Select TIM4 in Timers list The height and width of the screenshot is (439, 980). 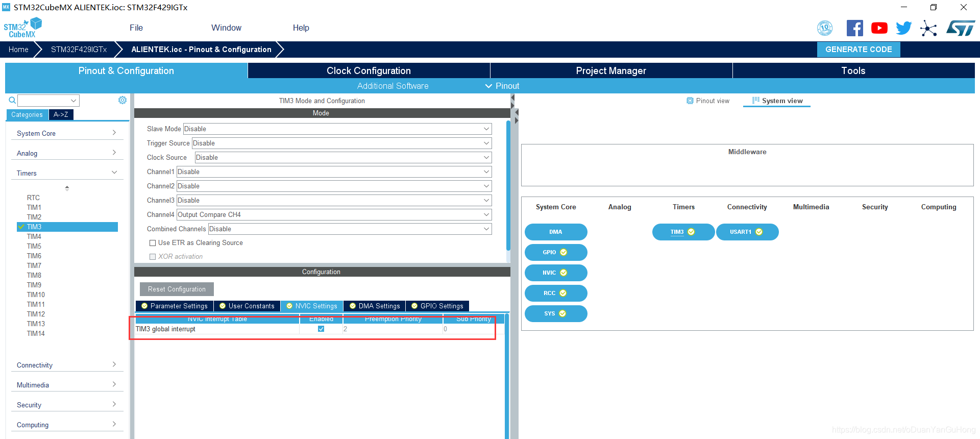(x=34, y=236)
